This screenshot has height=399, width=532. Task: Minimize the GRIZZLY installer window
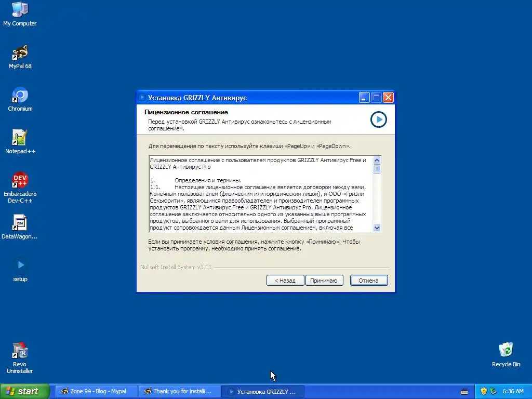[x=364, y=98]
